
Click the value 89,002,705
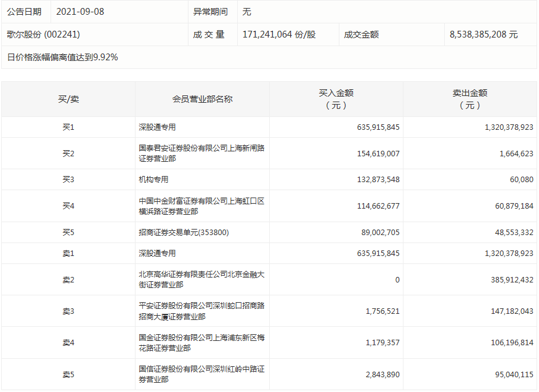(x=380, y=233)
